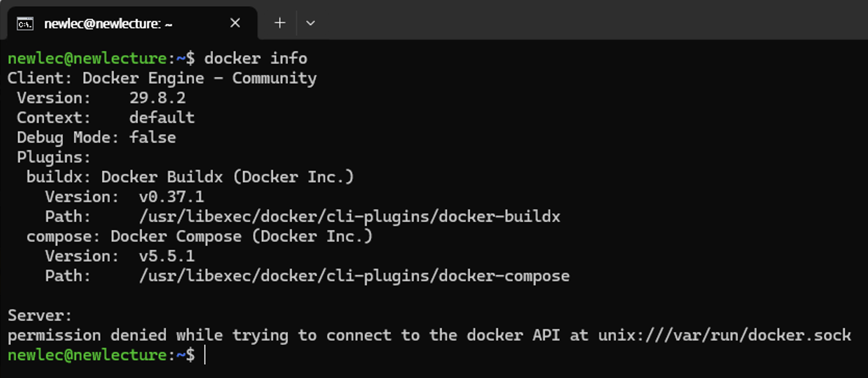Expand the new-tab profile dropdown chevron
868x378 pixels.
pyautogui.click(x=311, y=23)
